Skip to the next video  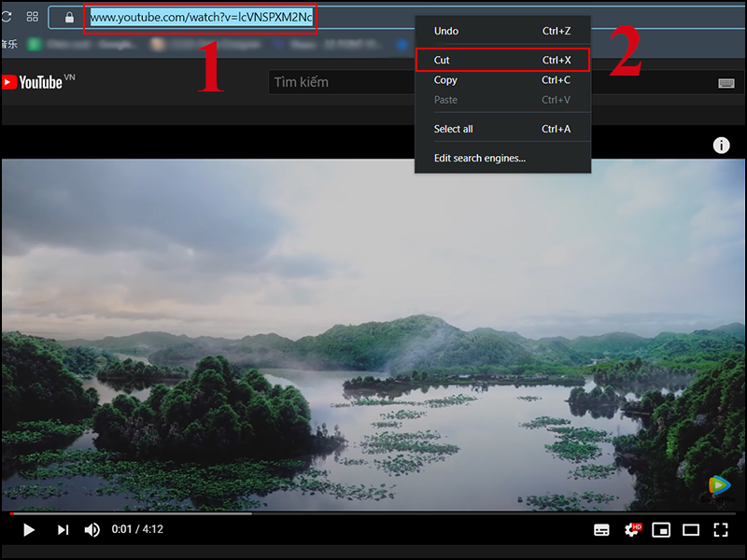pos(63,530)
